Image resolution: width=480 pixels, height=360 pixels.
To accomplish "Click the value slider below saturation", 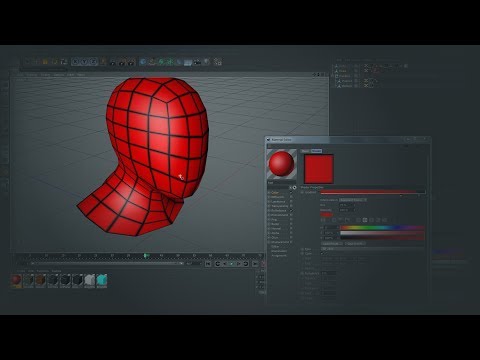I will [x=382, y=238].
